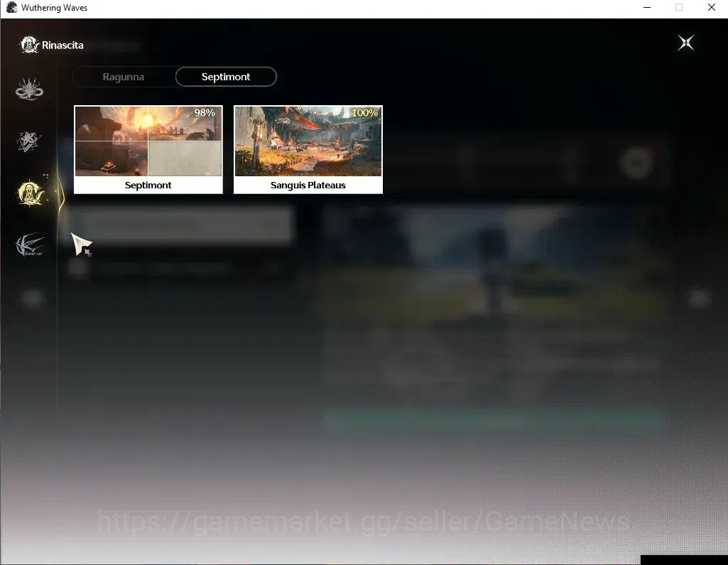Open the Septimont area card
728x565 pixels.
148,149
